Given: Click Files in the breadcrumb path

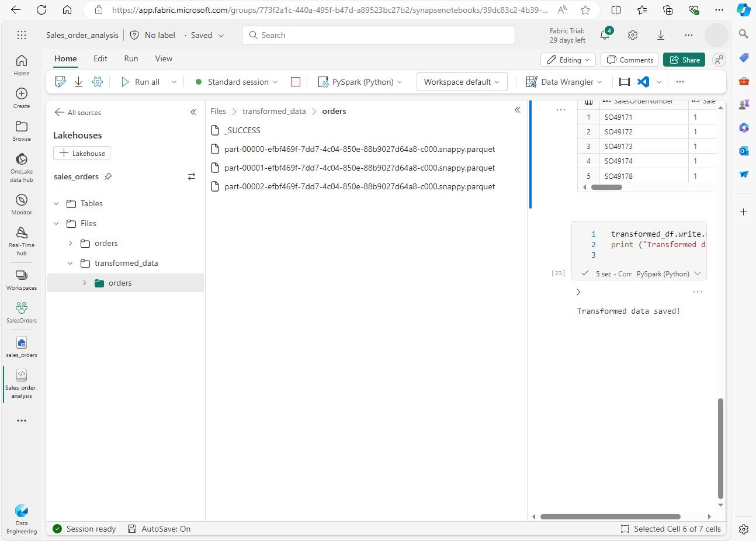Looking at the screenshot, I should pos(218,111).
